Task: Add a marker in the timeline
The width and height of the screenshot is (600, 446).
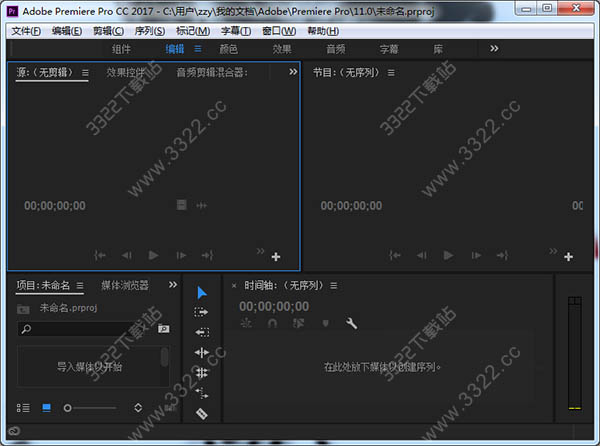Action: [x=325, y=324]
